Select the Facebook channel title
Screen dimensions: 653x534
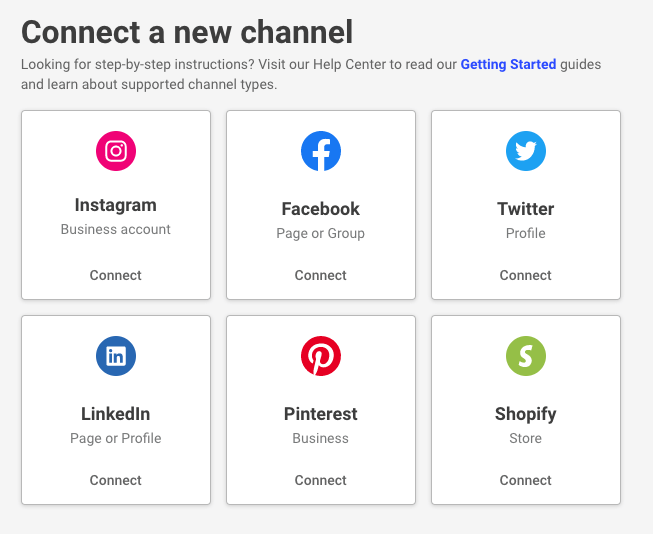(x=321, y=209)
